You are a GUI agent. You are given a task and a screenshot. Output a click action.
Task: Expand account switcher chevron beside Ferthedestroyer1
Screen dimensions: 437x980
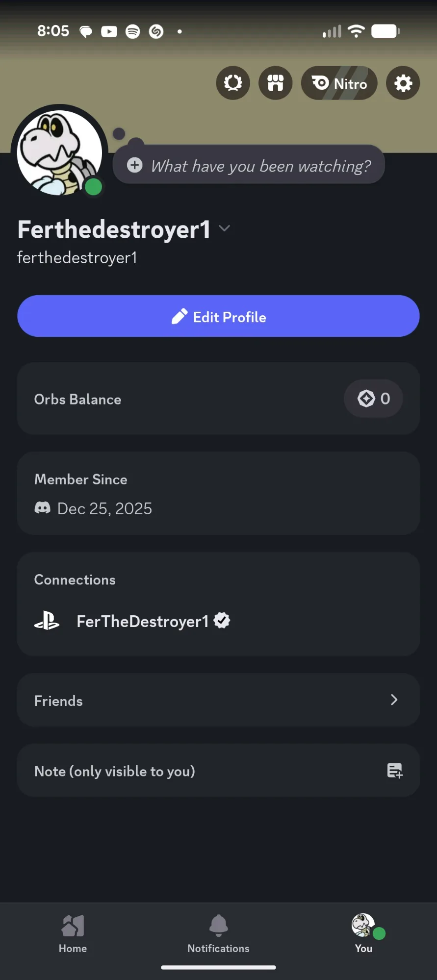click(224, 228)
